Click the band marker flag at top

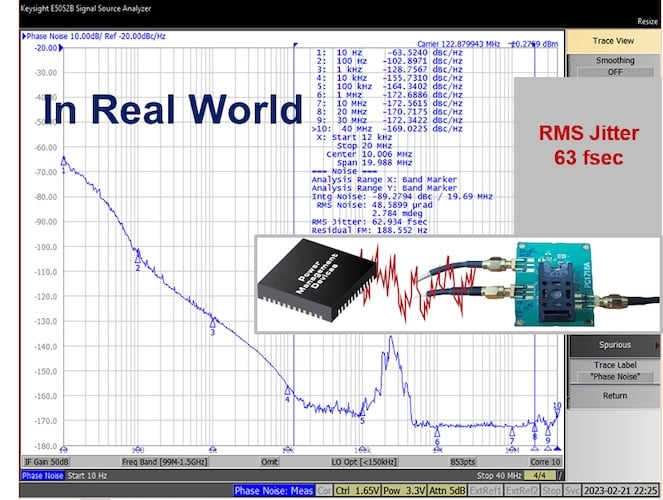point(296,45)
